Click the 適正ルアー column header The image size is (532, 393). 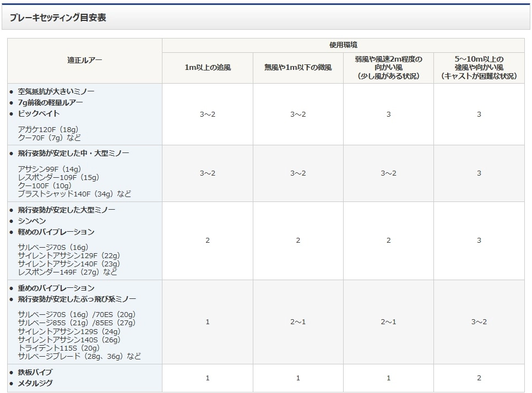(84, 61)
